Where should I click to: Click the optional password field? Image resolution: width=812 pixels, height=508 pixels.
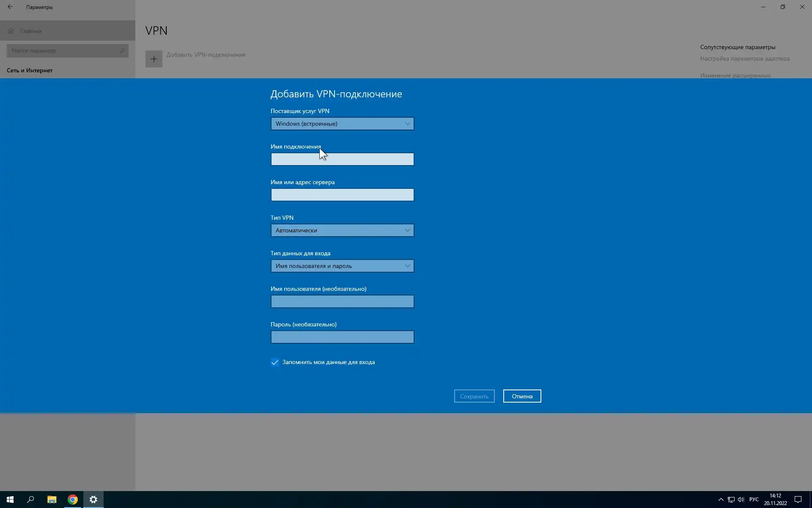point(342,337)
